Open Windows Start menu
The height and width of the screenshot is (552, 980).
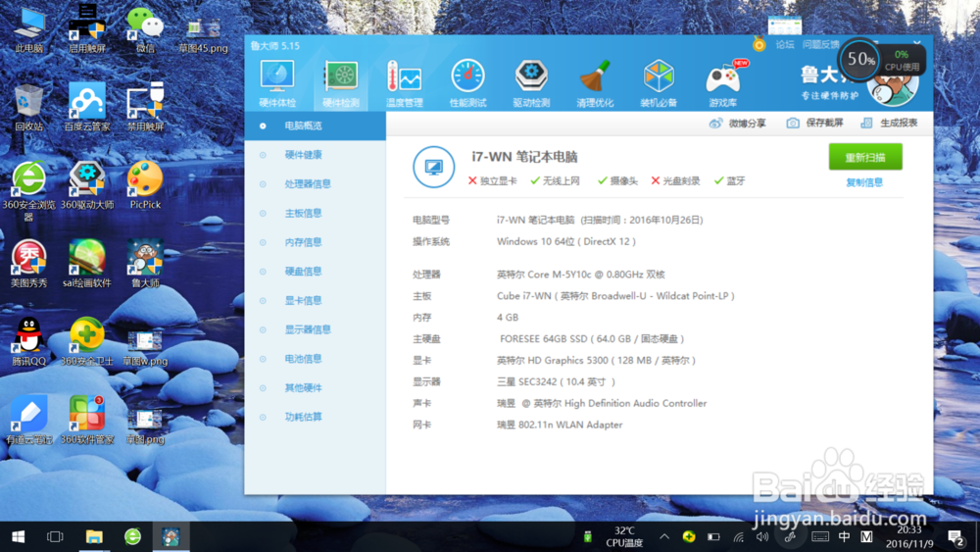[18, 537]
